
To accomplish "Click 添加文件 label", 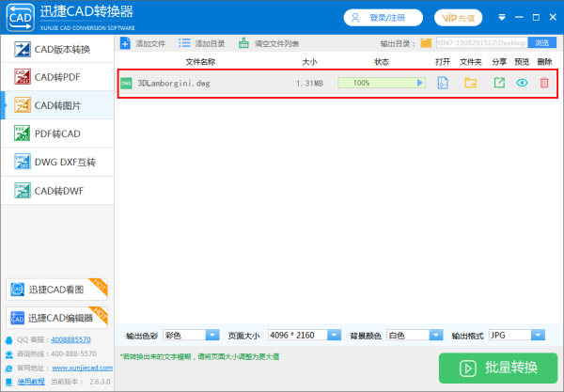I will coord(150,43).
